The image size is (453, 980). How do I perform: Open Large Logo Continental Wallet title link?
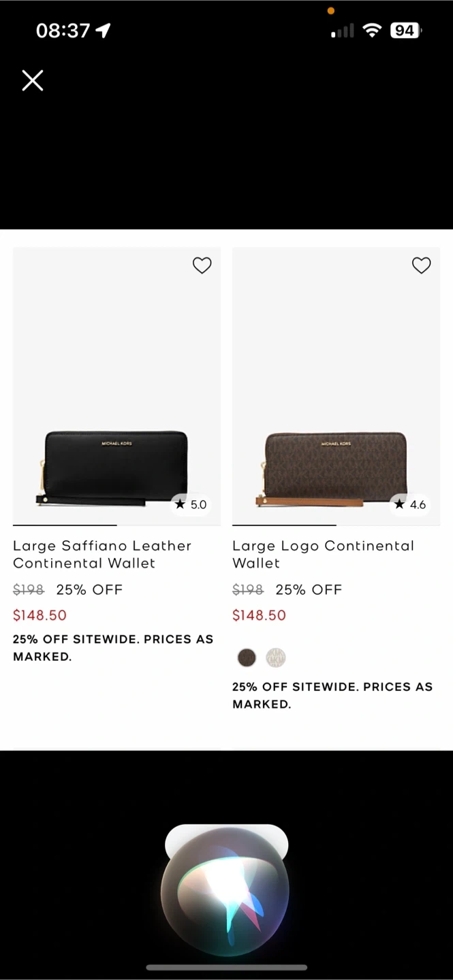323,554
